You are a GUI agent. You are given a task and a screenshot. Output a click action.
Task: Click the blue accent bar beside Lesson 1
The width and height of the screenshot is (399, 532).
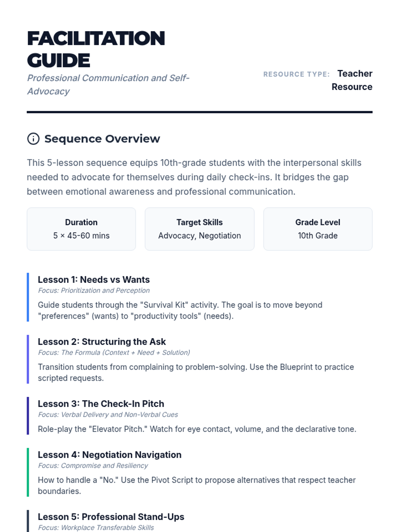tap(28, 297)
